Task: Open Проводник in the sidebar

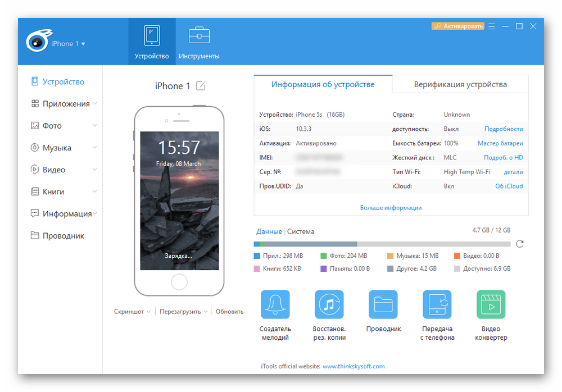Action: coord(58,236)
